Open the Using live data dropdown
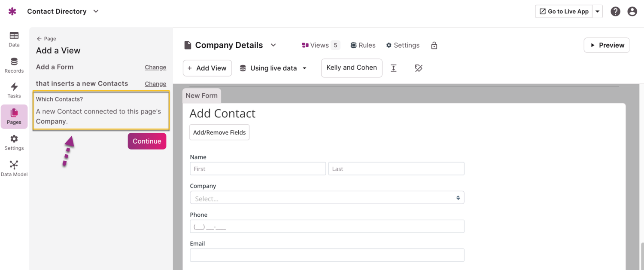The height and width of the screenshot is (270, 644). (x=273, y=68)
